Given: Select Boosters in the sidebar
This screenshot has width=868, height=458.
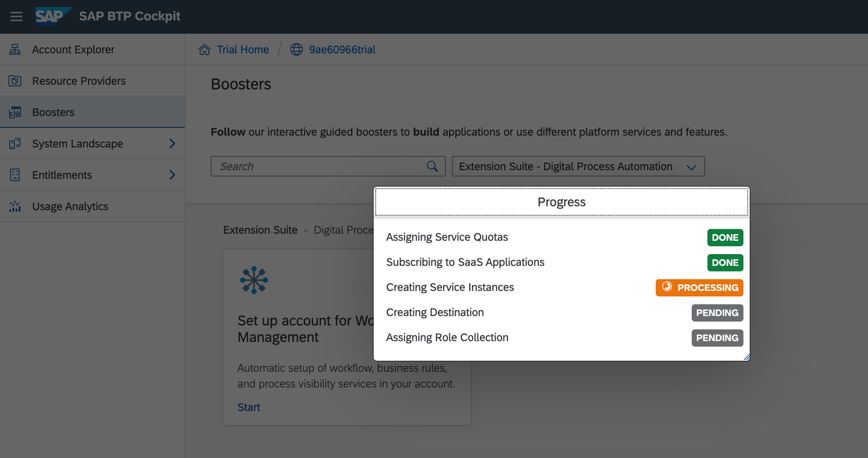Looking at the screenshot, I should point(92,112).
